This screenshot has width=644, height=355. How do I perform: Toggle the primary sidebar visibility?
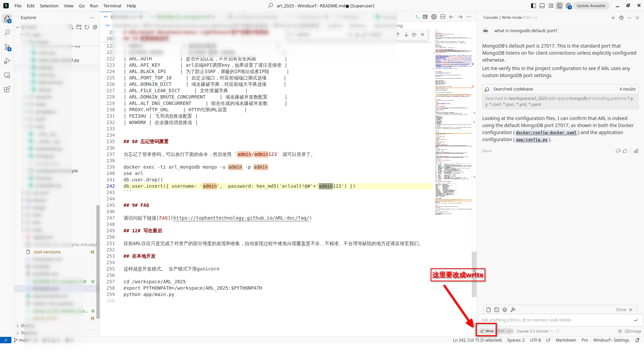click(x=534, y=6)
